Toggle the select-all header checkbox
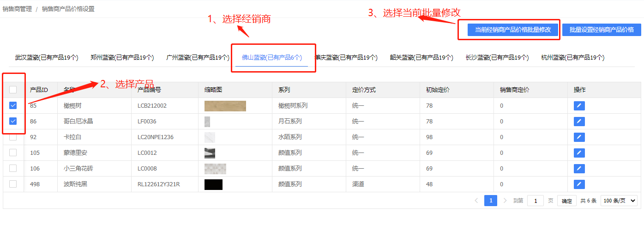Image resolution: width=644 pixels, height=226 pixels. pyautogui.click(x=13, y=90)
